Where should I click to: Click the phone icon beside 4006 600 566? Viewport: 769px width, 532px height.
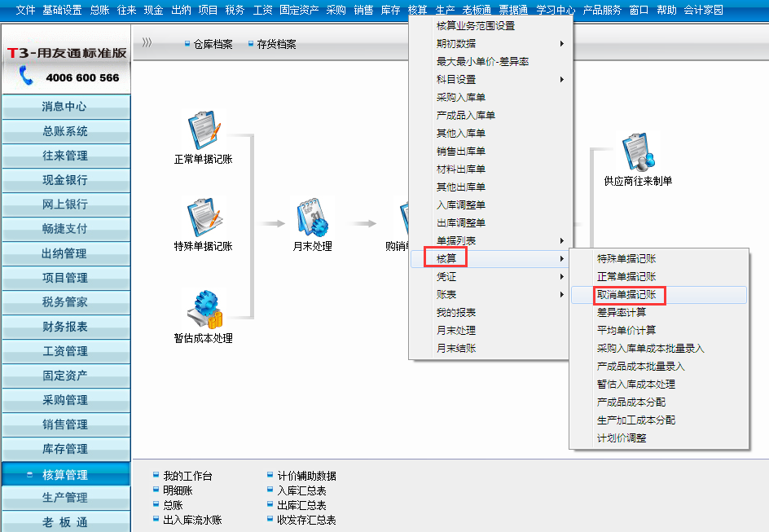[x=26, y=77]
